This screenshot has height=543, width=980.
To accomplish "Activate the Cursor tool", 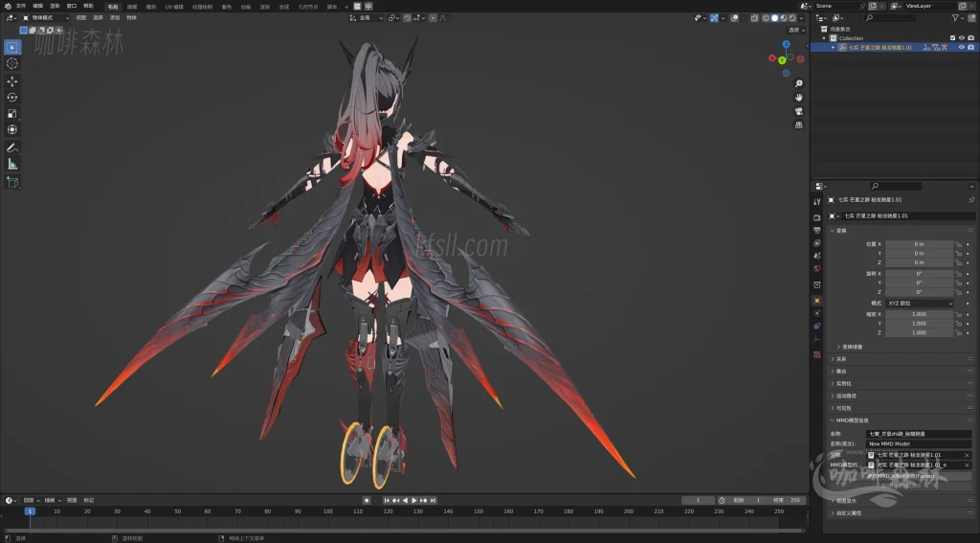I will click(x=11, y=63).
